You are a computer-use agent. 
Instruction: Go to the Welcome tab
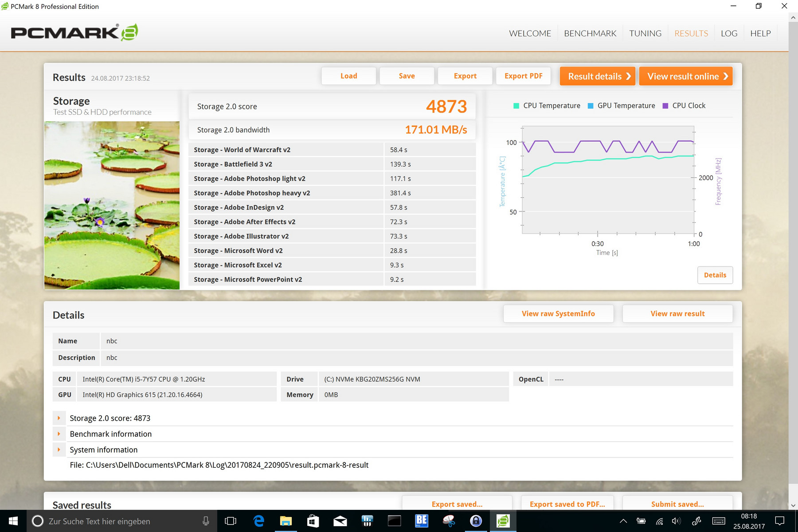(530, 33)
